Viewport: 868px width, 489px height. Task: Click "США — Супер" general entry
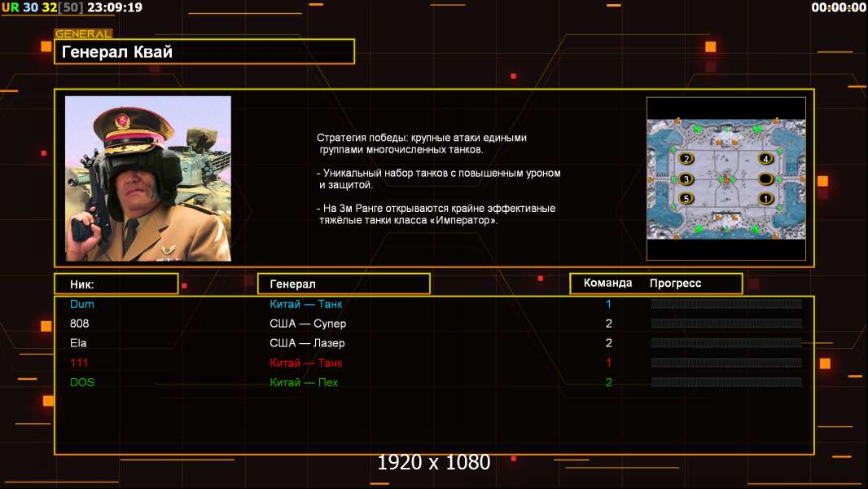click(x=308, y=324)
